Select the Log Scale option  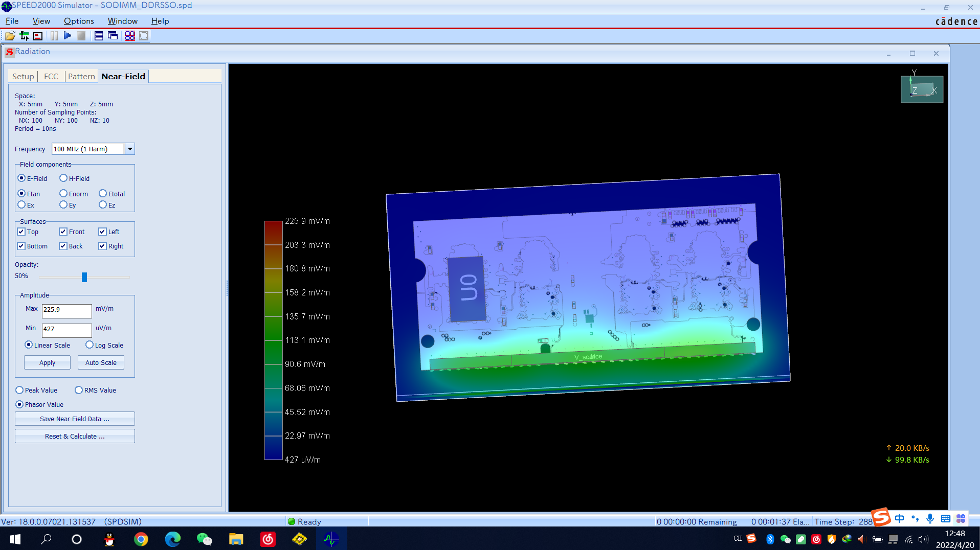[90, 345]
